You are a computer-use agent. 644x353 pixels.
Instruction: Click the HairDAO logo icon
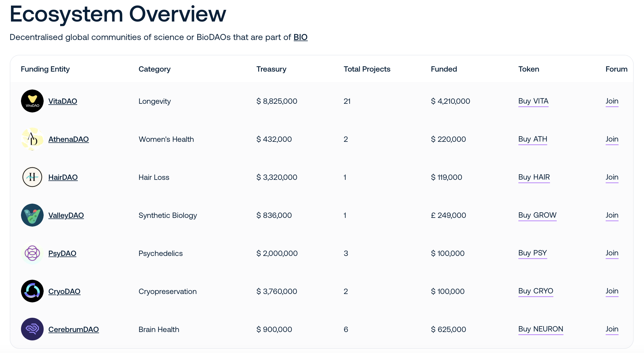(32, 177)
